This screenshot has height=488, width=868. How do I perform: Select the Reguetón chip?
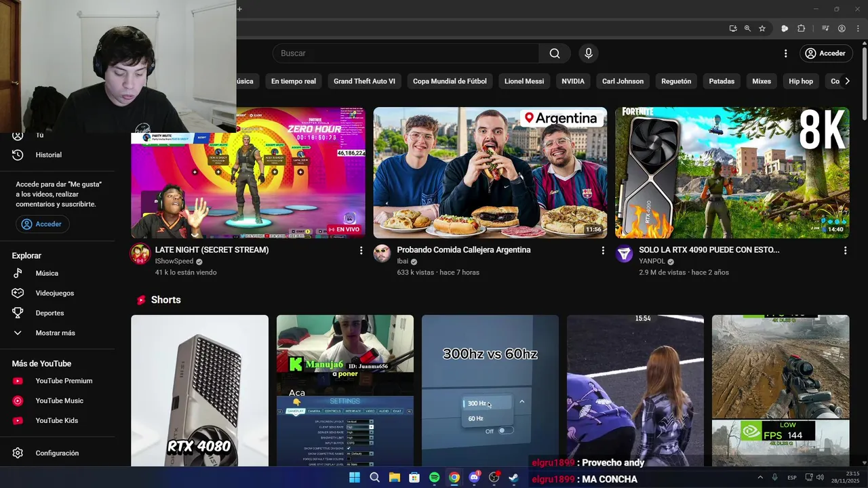(676, 81)
